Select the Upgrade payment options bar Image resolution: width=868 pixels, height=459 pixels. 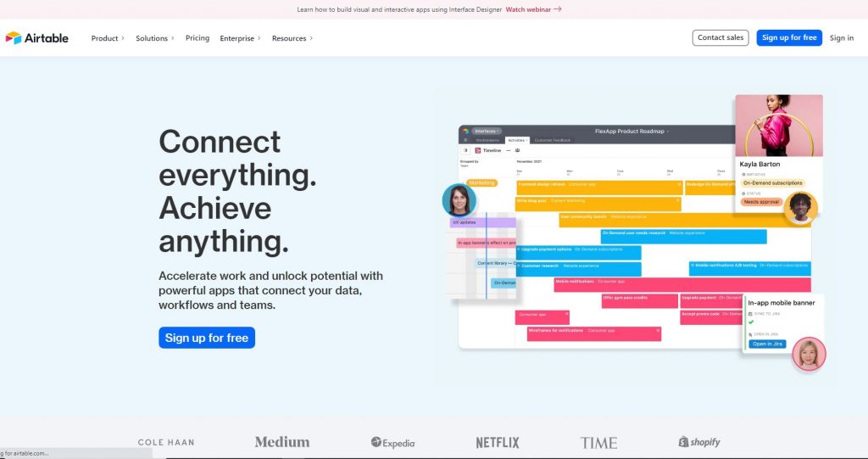578,253
